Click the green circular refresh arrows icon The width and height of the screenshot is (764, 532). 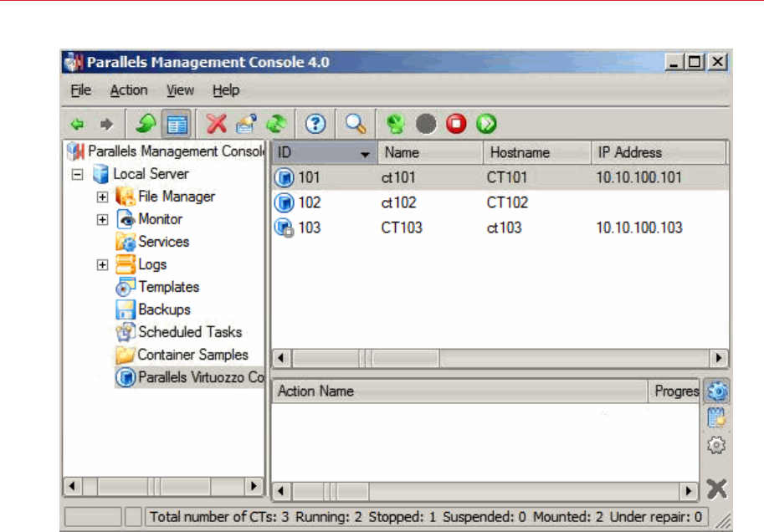click(276, 124)
